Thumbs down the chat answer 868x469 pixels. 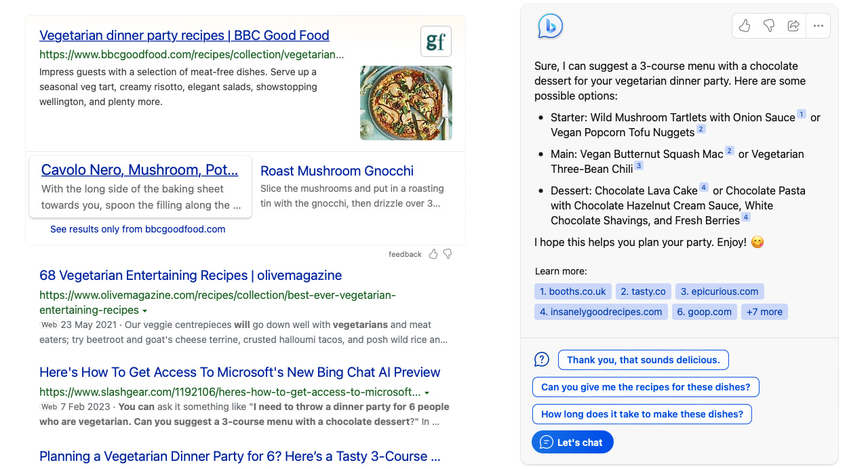769,25
